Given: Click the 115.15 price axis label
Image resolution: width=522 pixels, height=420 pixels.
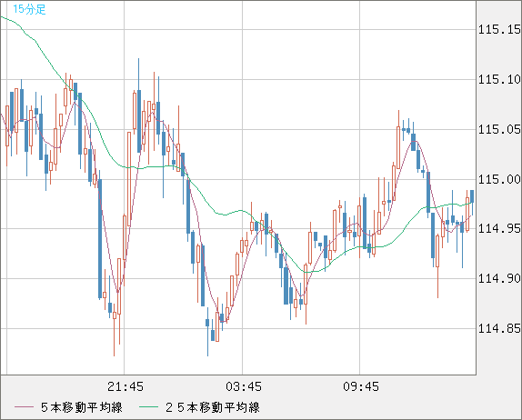Looking at the screenshot, I should [499, 30].
